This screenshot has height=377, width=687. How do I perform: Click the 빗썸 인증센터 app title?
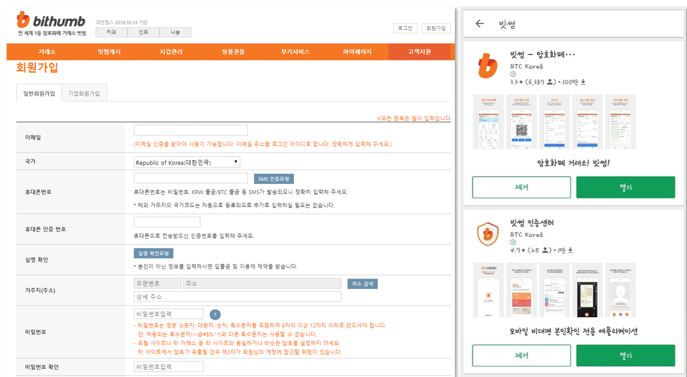pyautogui.click(x=531, y=223)
